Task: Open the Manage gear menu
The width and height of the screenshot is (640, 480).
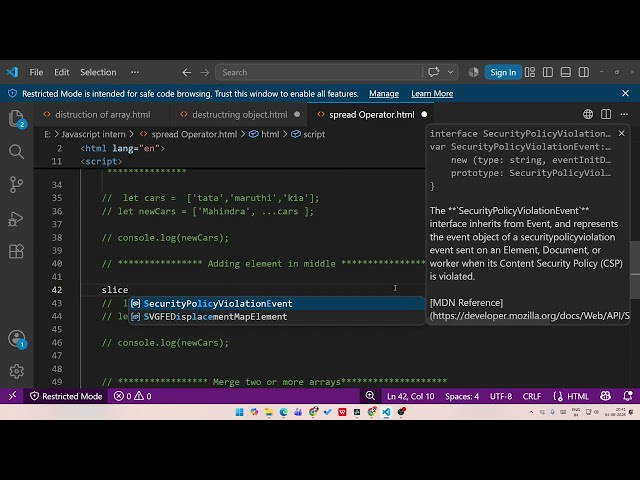Action: (x=16, y=371)
